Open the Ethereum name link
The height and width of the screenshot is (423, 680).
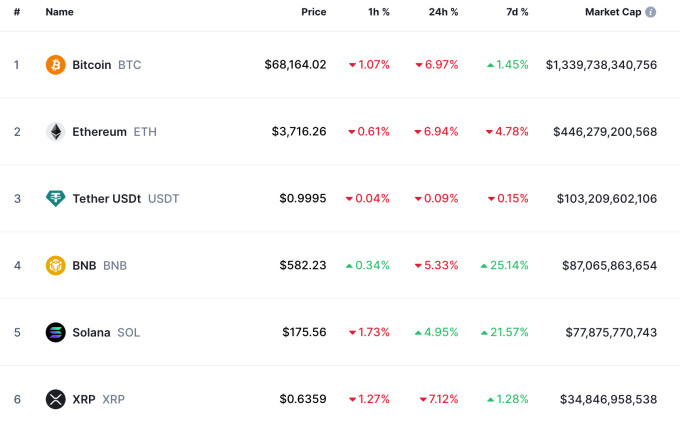pos(99,132)
